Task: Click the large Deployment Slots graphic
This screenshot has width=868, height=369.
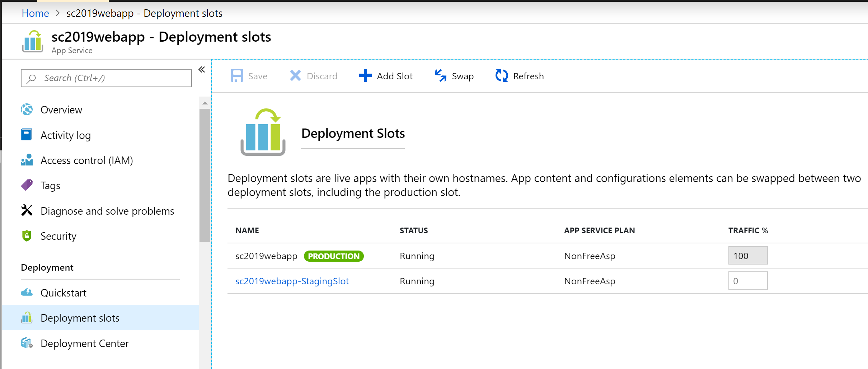Action: pos(263,132)
